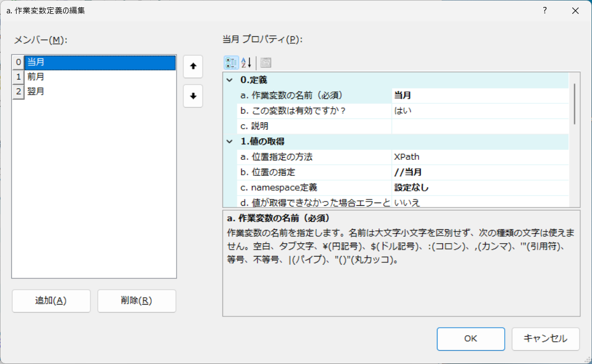Change 位置指定の方法 value XPath
Viewport: 592px width, 364px height.
[480, 157]
